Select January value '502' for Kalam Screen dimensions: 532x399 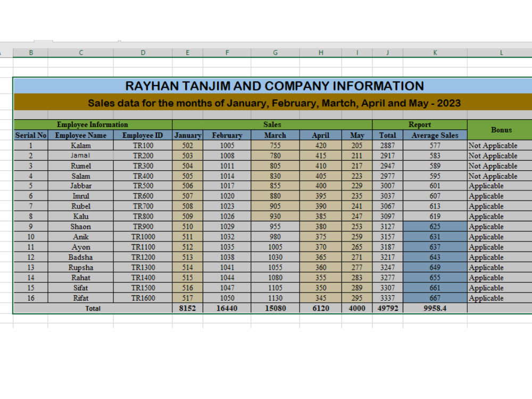[188, 145]
